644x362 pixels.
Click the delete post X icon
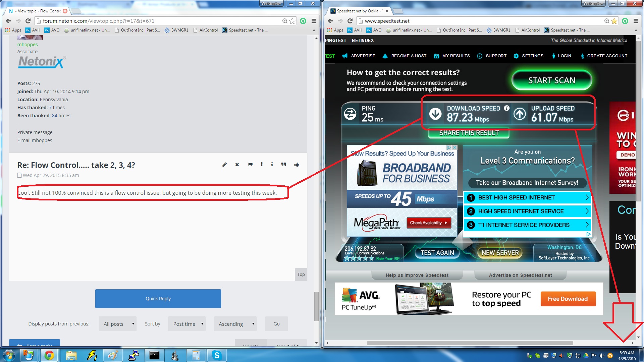point(237,165)
